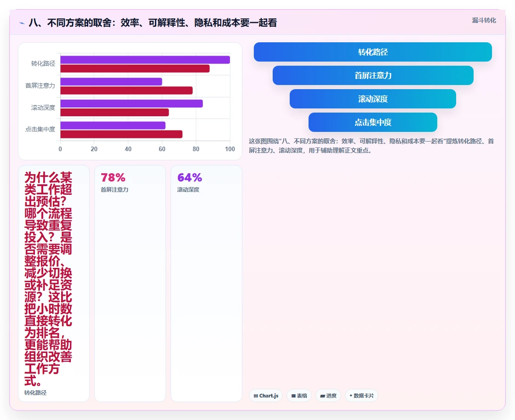Image resolution: width=515 pixels, height=420 pixels.
Task: Click the red 首屏注意力 bar
Action: tap(126, 91)
